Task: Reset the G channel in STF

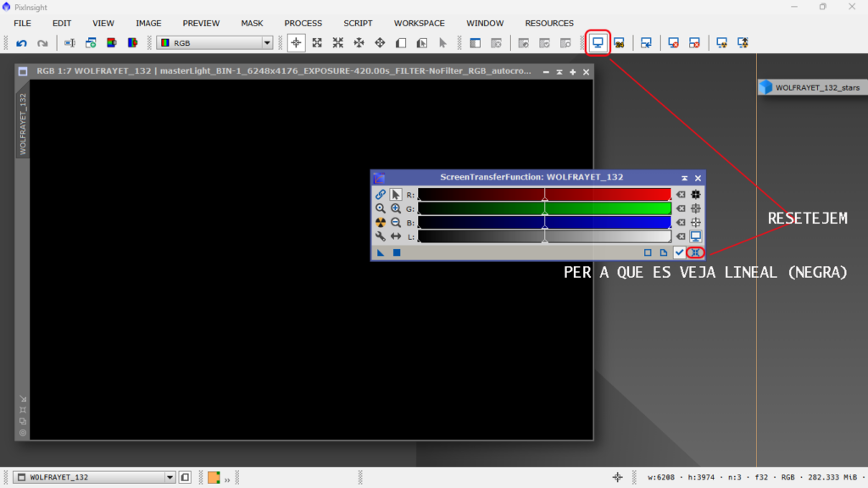Action: tap(681, 208)
